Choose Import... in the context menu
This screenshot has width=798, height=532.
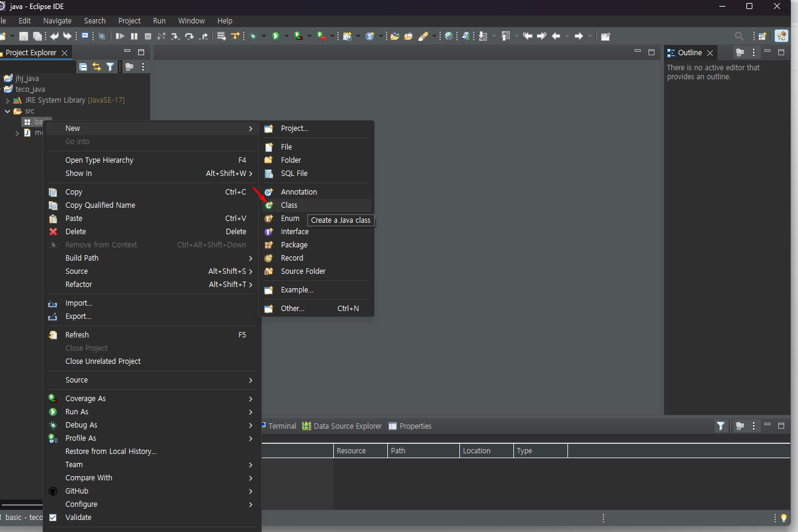(152, 303)
